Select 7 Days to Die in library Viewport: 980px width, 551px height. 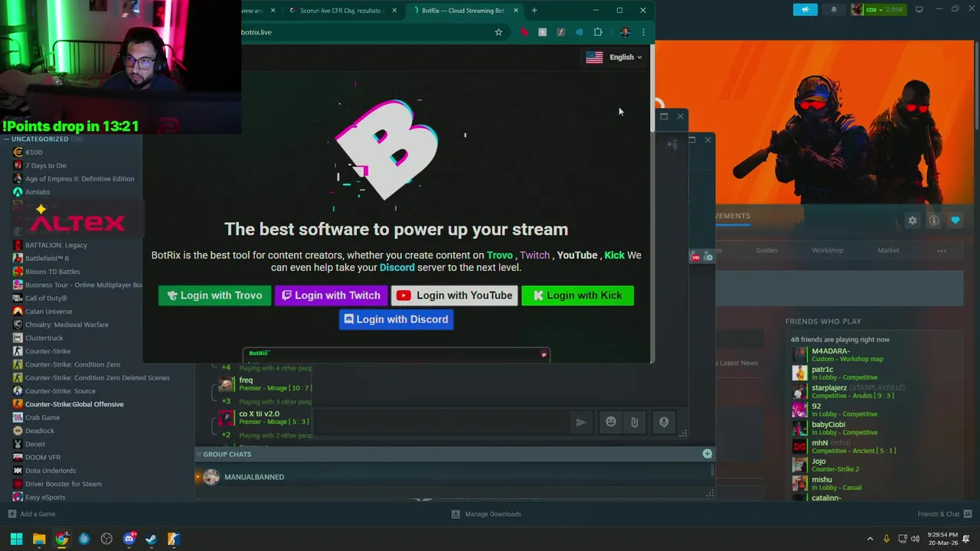[46, 165]
